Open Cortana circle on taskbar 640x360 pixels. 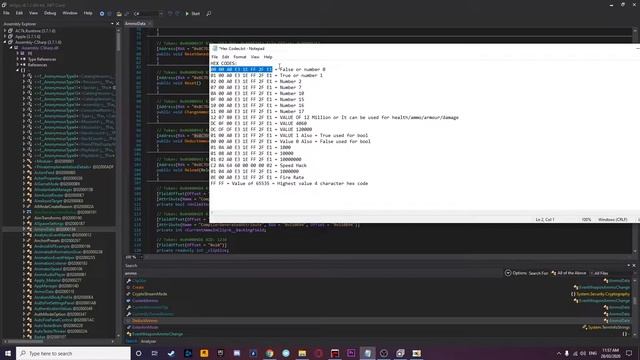[138, 353]
